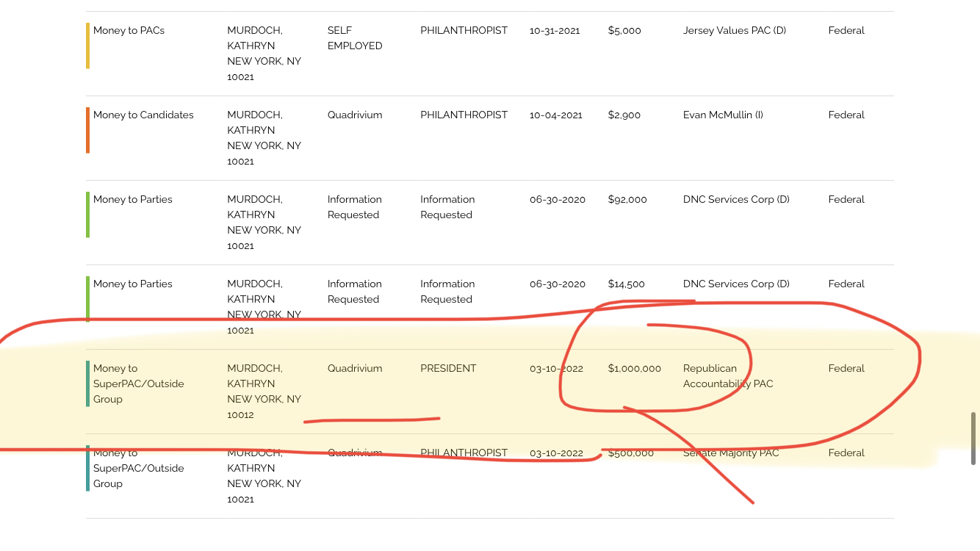The image size is (980, 551).
Task: Click the page's vertical scrollbar thumb
Action: click(x=973, y=439)
